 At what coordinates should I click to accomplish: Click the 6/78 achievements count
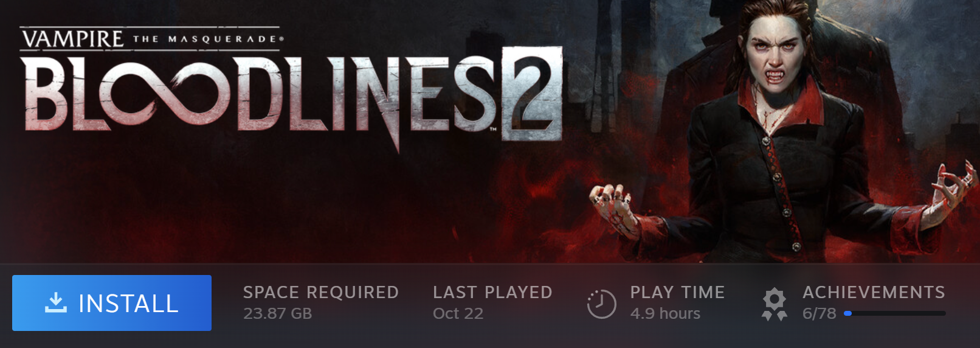tap(819, 313)
